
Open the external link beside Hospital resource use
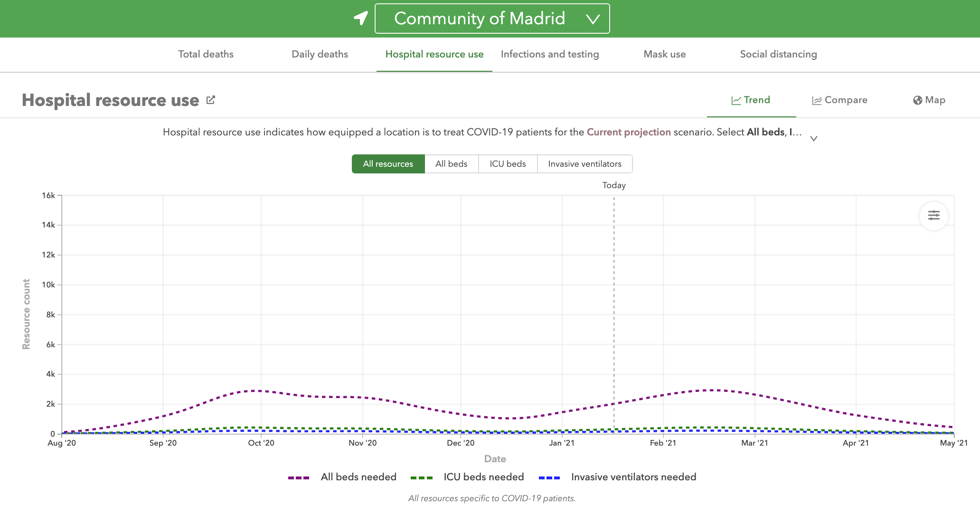(211, 99)
